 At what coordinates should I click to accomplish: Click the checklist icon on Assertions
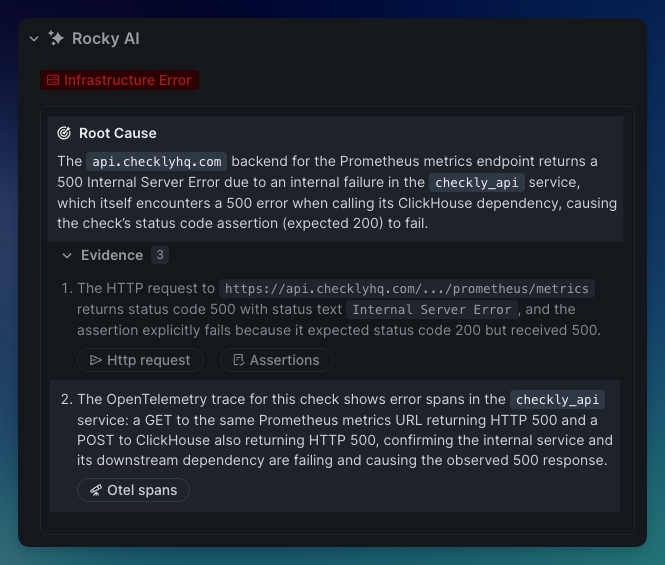[239, 360]
